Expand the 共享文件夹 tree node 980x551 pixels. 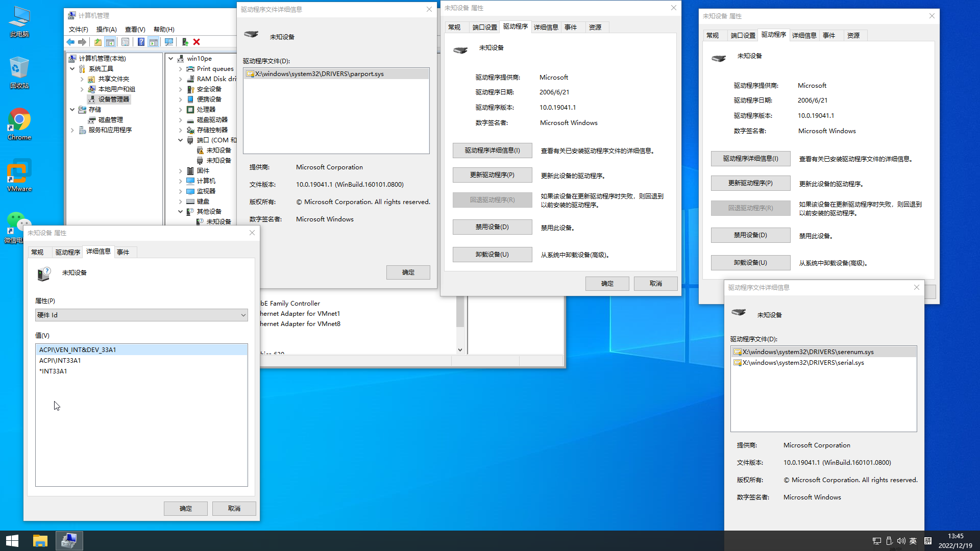tap(82, 79)
